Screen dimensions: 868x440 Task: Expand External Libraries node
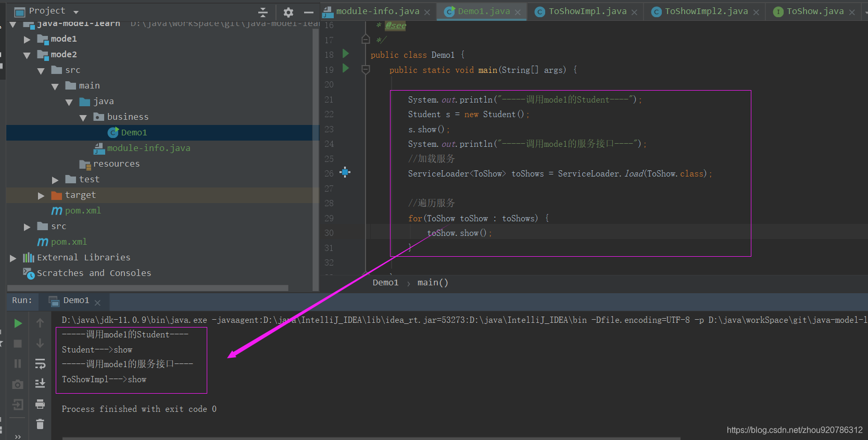pos(13,258)
